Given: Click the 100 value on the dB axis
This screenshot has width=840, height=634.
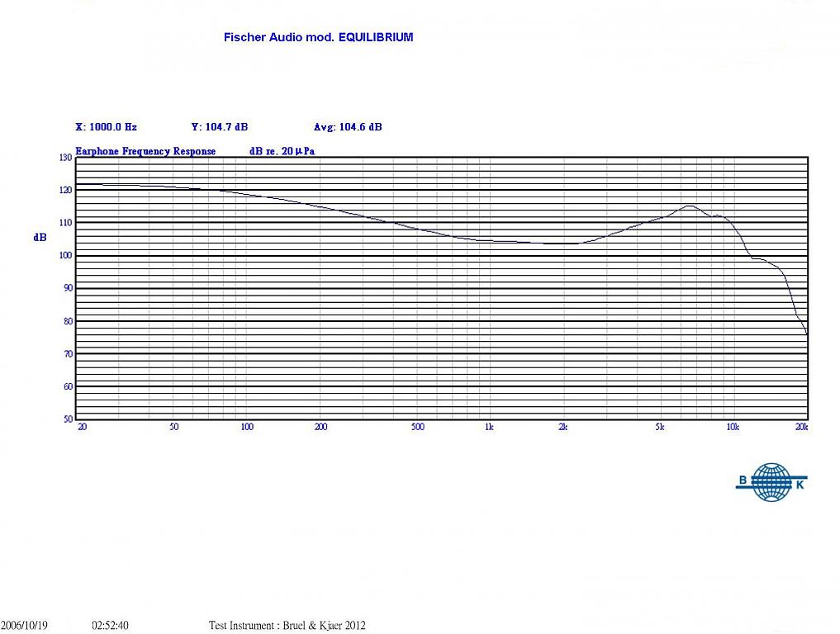Looking at the screenshot, I should click(65, 255).
